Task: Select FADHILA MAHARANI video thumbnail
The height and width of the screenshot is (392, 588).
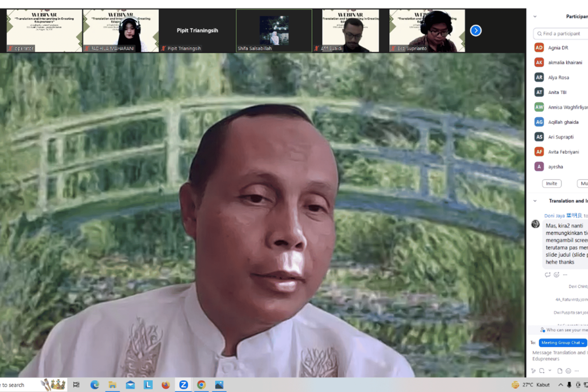Action: click(x=121, y=31)
